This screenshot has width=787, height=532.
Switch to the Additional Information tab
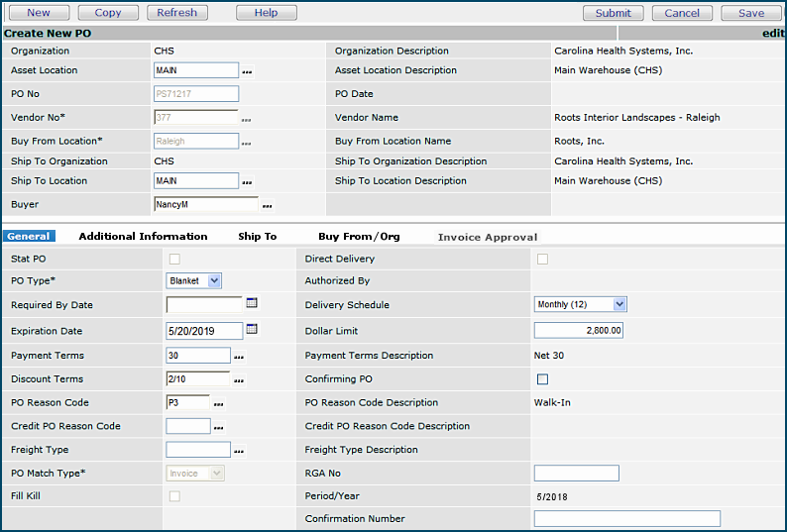[143, 237]
